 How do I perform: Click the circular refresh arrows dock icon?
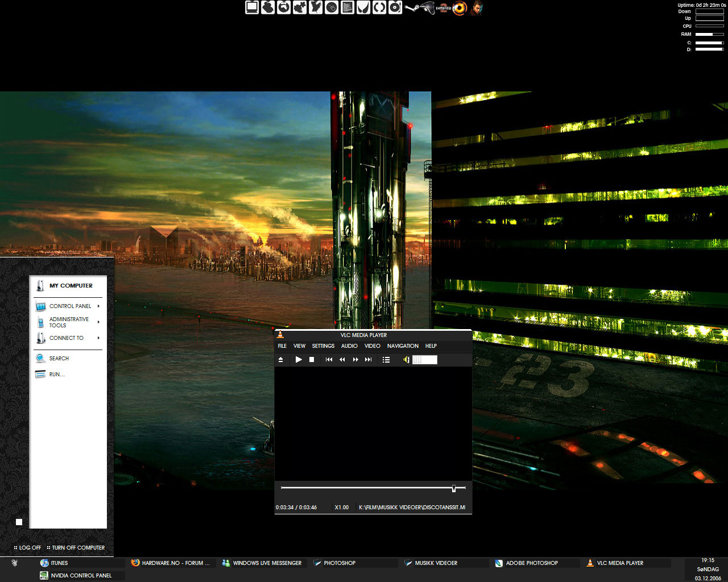pos(379,7)
